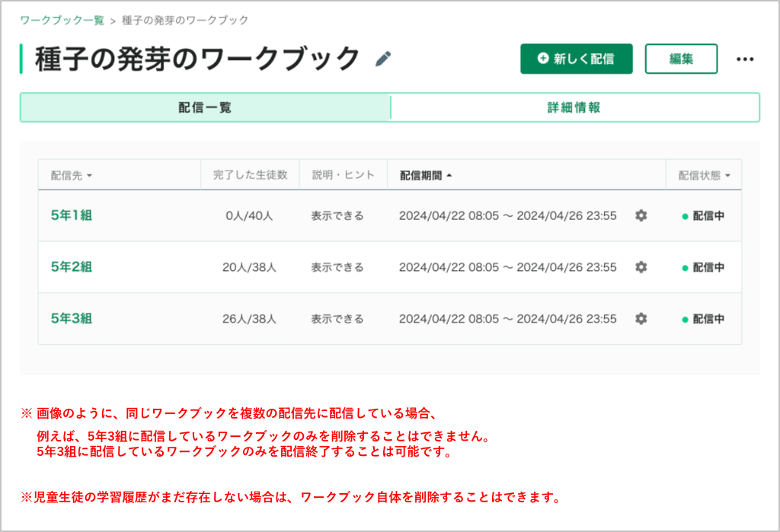Screen dimensions: 780x532
Task: Click 配信中 status in 5年2組 row
Action: [x=703, y=267]
